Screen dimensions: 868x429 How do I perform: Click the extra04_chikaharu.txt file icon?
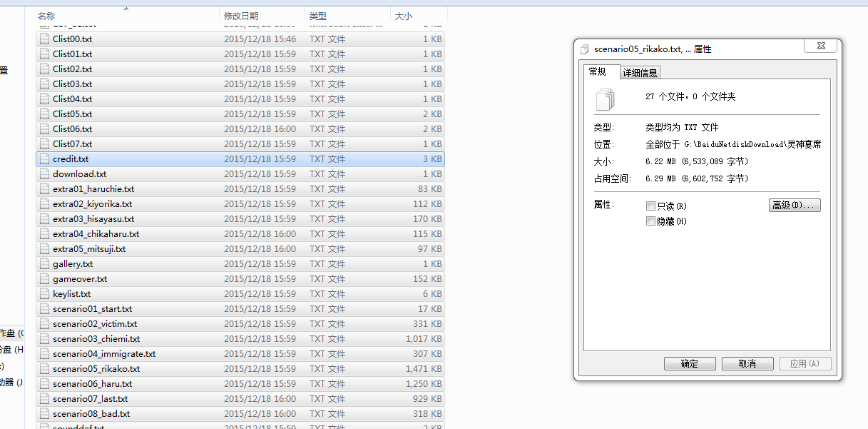click(44, 234)
